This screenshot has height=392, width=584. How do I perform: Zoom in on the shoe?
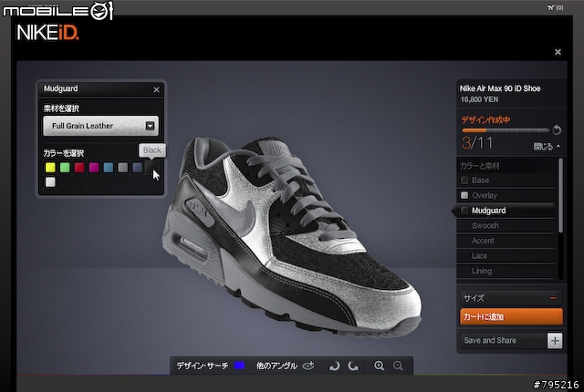coord(380,366)
